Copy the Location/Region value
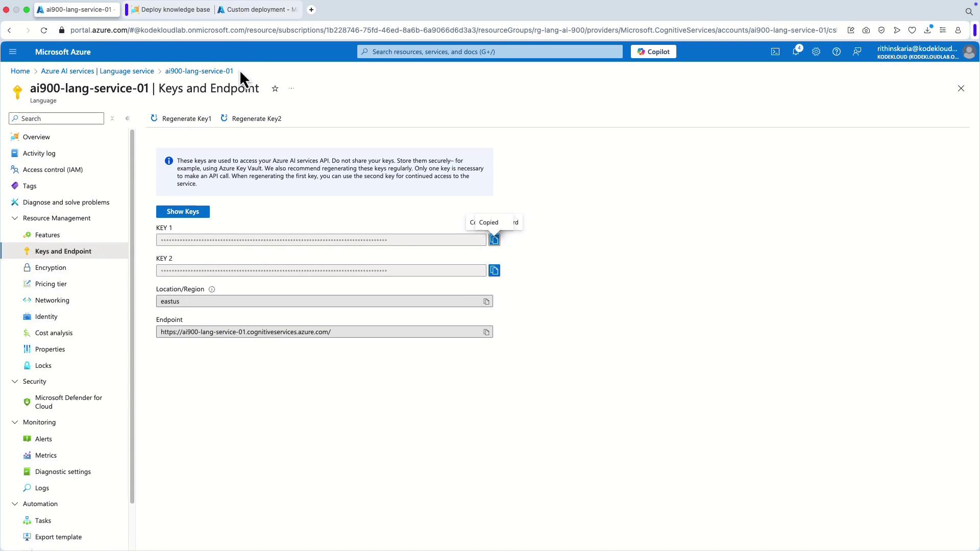980x551 pixels. click(486, 302)
